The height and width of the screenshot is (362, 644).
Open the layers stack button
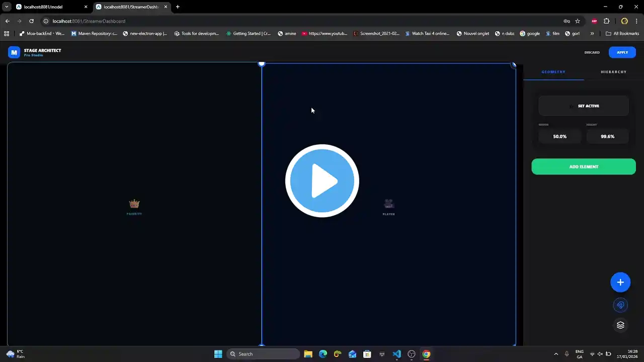[620, 325]
